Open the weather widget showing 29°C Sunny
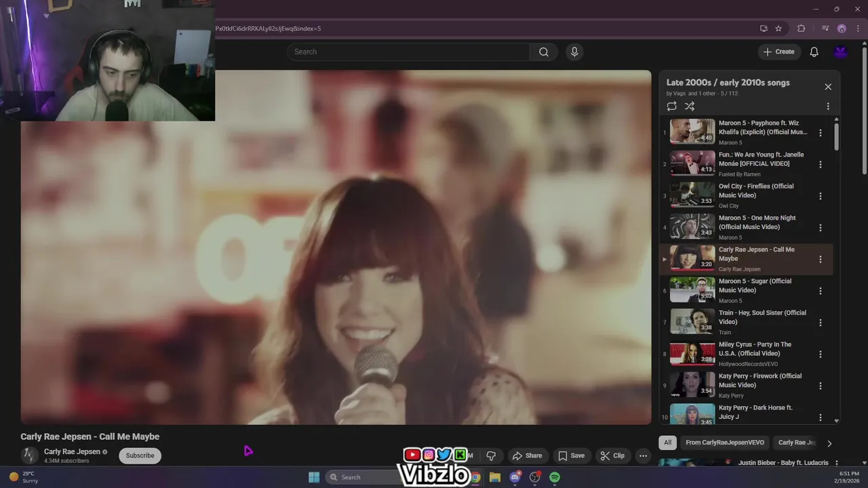This screenshot has width=868, height=488. point(24,477)
